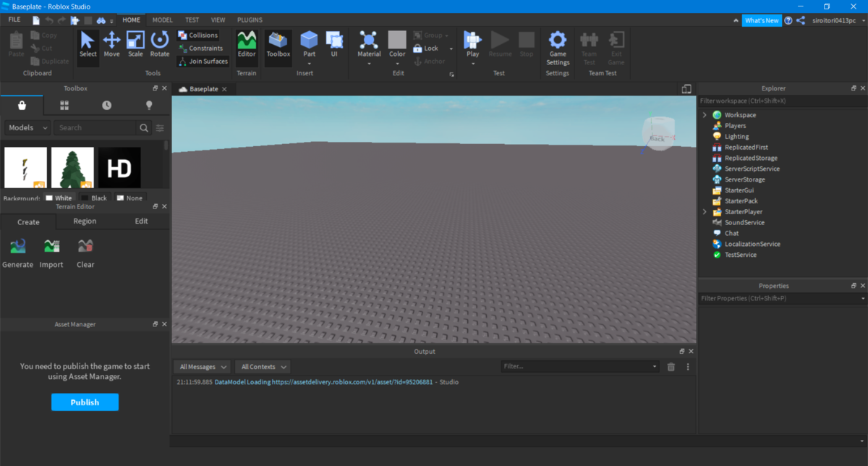Image resolution: width=868 pixels, height=466 pixels.
Task: Open All Contexts filter dropdown
Action: 264,367
